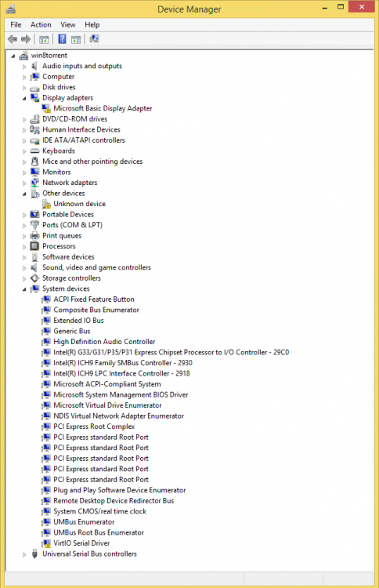379x588 pixels.
Task: Select PCI Express Root Complex device
Action: coord(94,426)
